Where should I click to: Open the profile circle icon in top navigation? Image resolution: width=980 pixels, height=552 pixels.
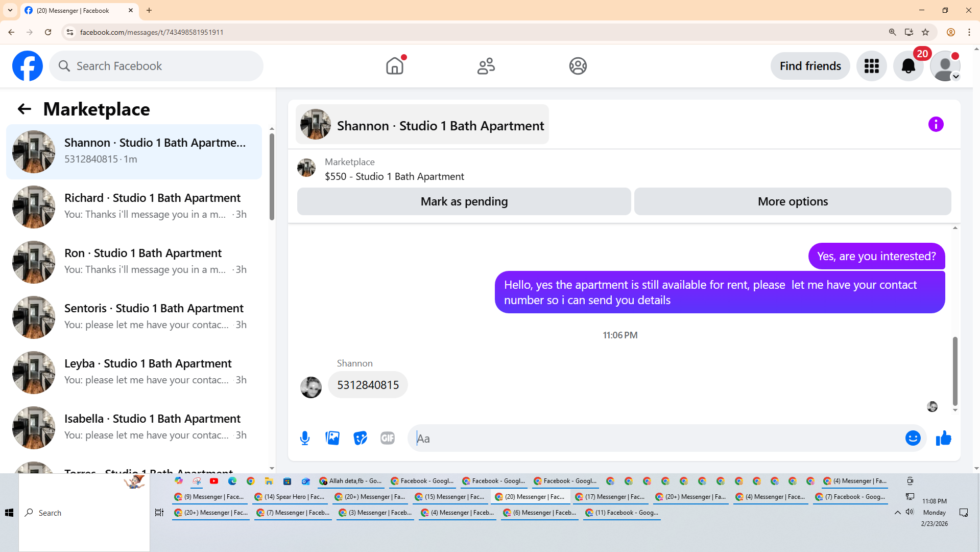578,66
